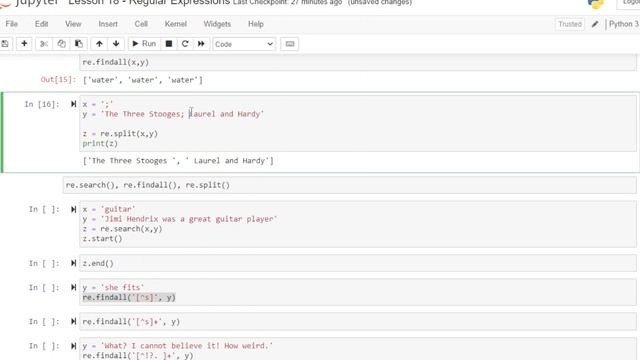The width and height of the screenshot is (640, 360).
Task: Paste cells below icon
Action: [78, 44]
